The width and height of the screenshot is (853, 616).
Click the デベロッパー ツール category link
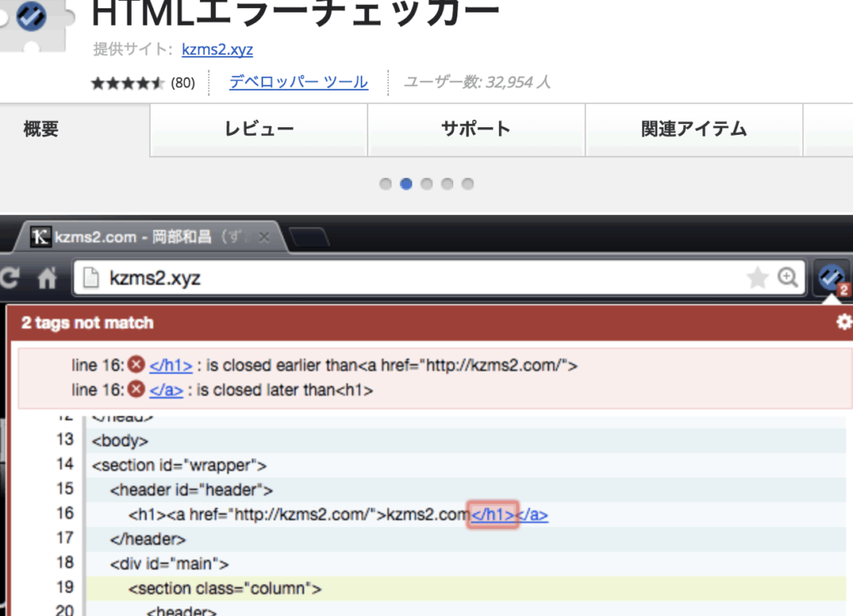coord(298,82)
